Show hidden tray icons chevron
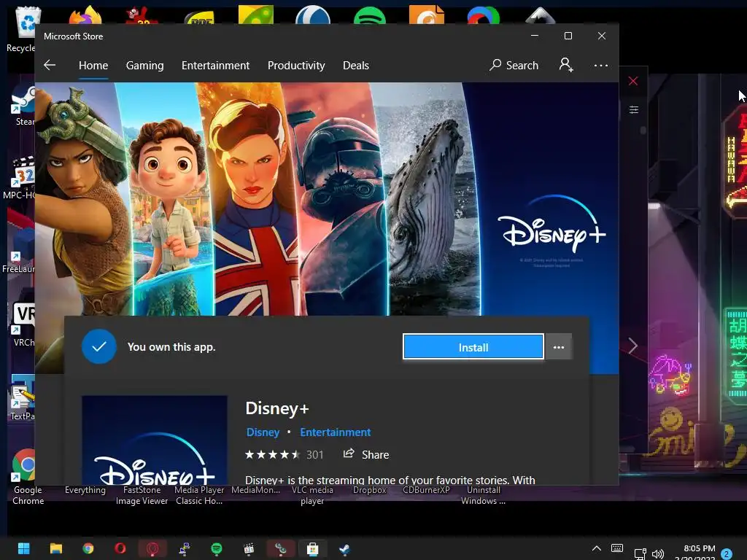The width and height of the screenshot is (747, 560). (x=597, y=548)
